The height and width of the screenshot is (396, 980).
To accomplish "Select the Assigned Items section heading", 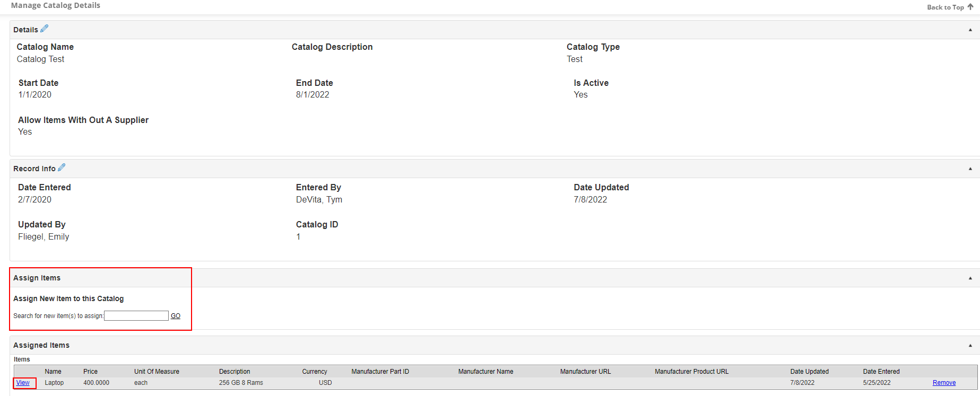I will 41,345.
